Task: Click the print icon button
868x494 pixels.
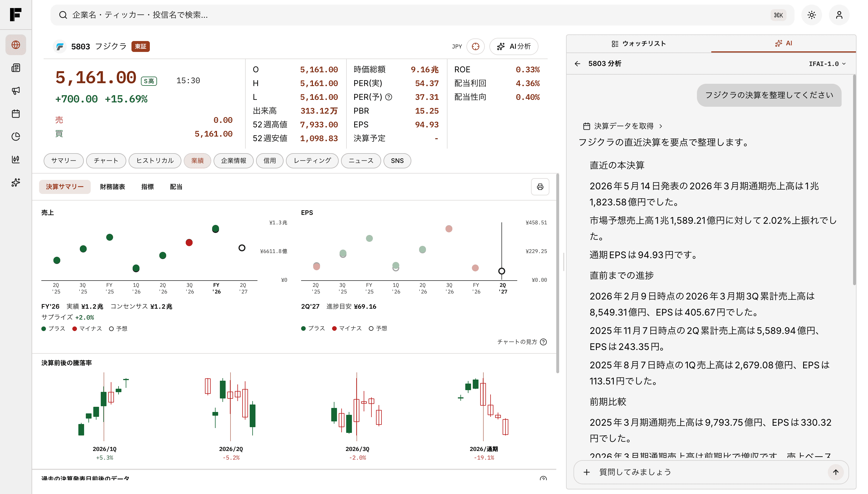Action: [540, 187]
